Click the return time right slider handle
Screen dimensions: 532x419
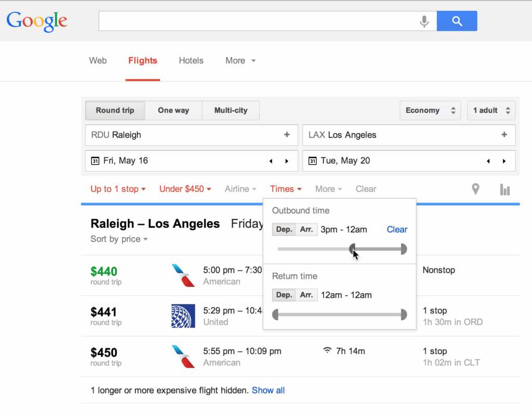(404, 315)
